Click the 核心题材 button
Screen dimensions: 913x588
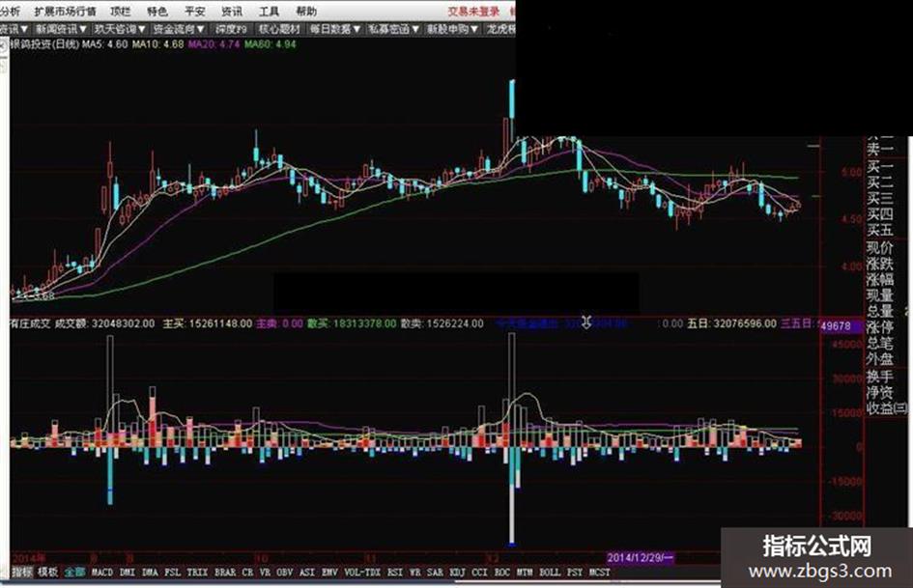(279, 29)
